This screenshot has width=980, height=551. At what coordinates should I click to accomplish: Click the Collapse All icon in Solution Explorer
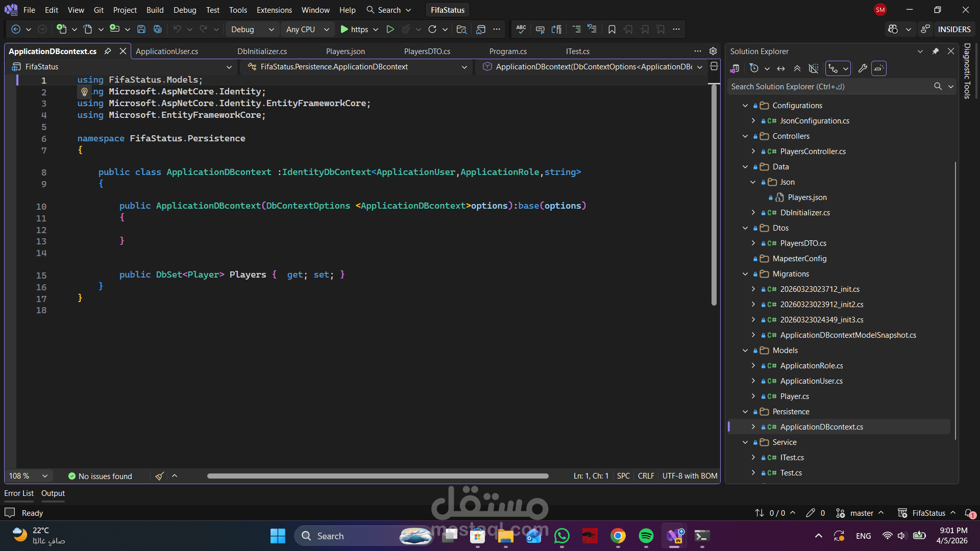pos(797,68)
